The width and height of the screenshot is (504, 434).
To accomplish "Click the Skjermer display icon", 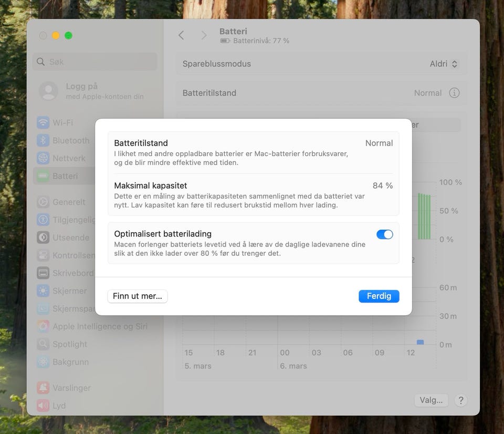I will coord(43,291).
